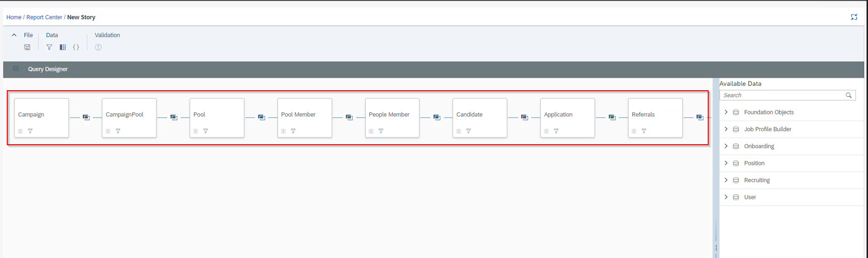
Task: Open columns icon on the Referrals card
Action: click(x=634, y=131)
